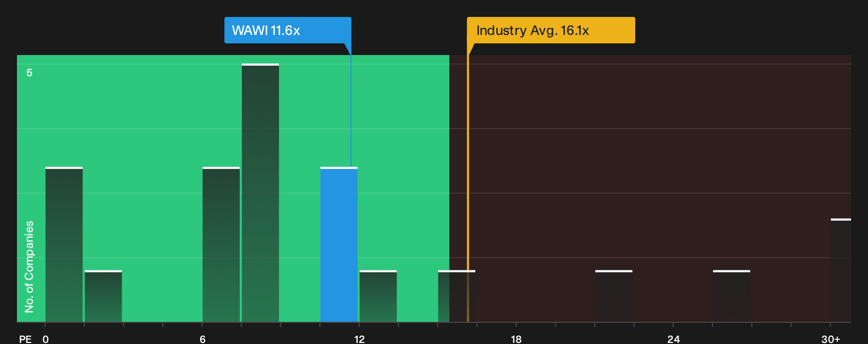Click the x-axis label 0
The width and height of the screenshot is (868, 344).
tap(46, 339)
